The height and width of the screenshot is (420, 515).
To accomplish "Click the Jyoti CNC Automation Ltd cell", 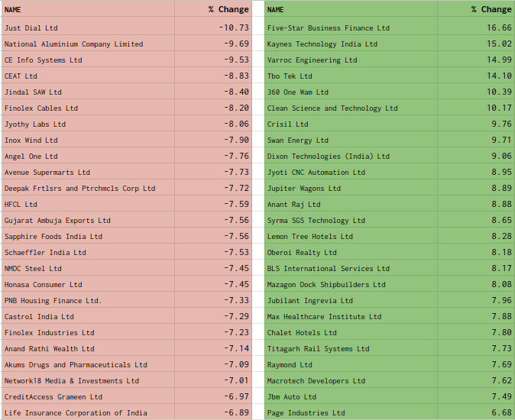I will coord(351,173).
